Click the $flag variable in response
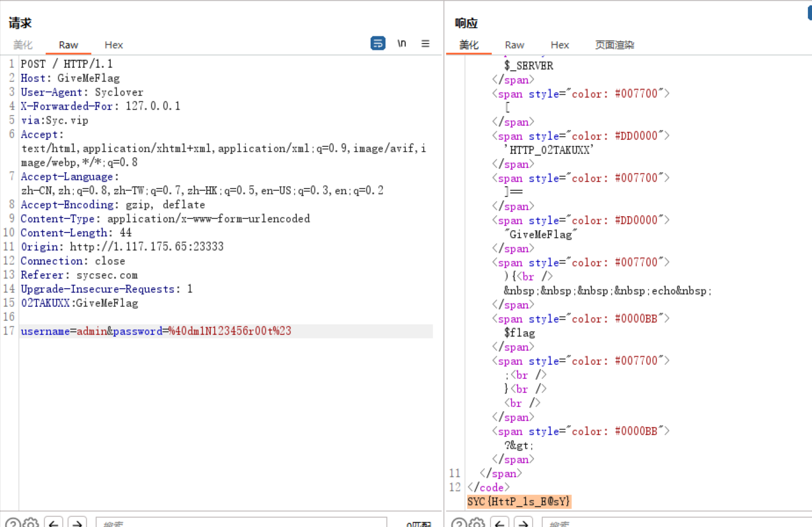 tap(519, 333)
